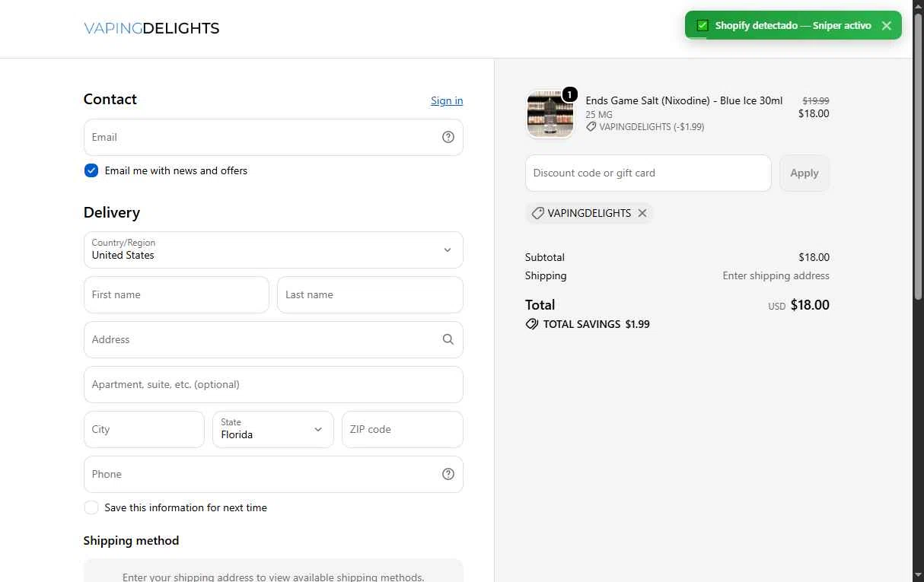Focus the First name field

(x=177, y=294)
